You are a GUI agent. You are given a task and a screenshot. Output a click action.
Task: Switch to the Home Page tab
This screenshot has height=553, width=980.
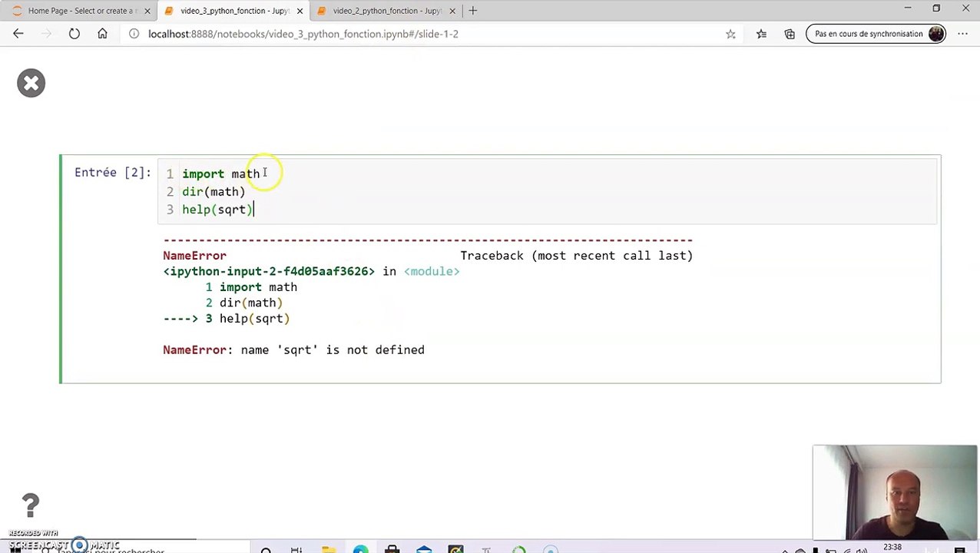pyautogui.click(x=78, y=11)
